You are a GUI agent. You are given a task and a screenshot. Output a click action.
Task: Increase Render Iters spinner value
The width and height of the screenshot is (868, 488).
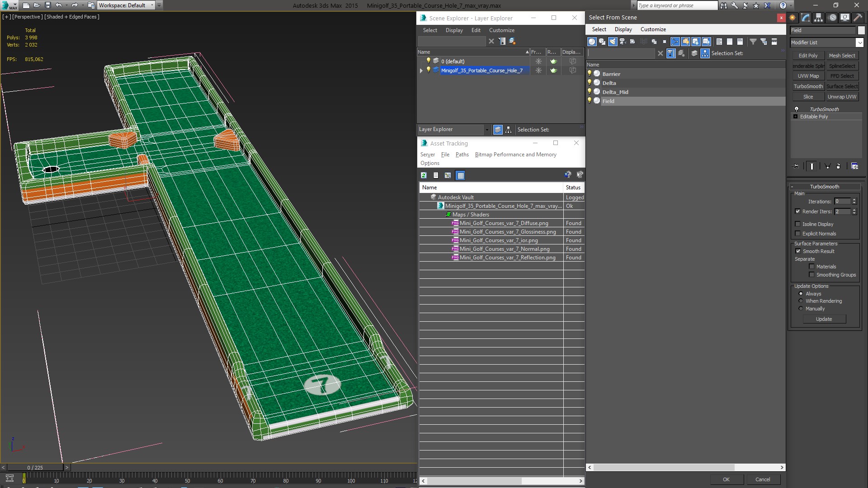[854, 210]
